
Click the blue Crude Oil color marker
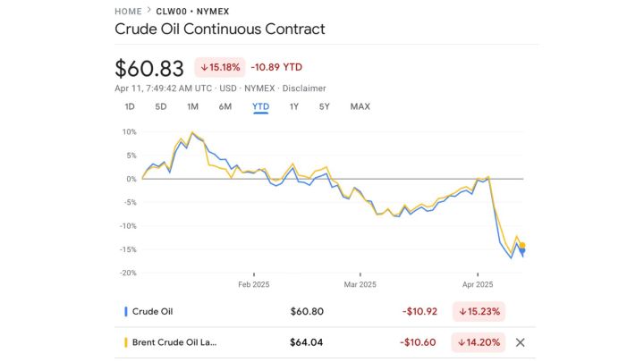pyautogui.click(x=125, y=311)
